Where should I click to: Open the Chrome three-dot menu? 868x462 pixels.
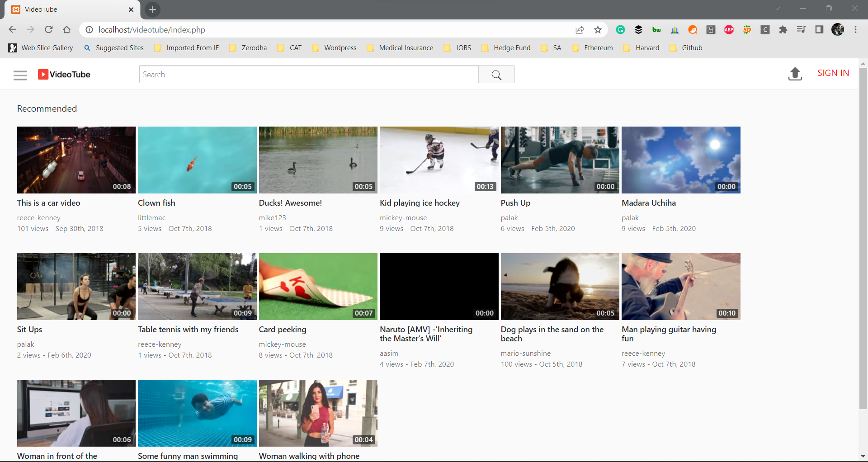pyautogui.click(x=856, y=29)
